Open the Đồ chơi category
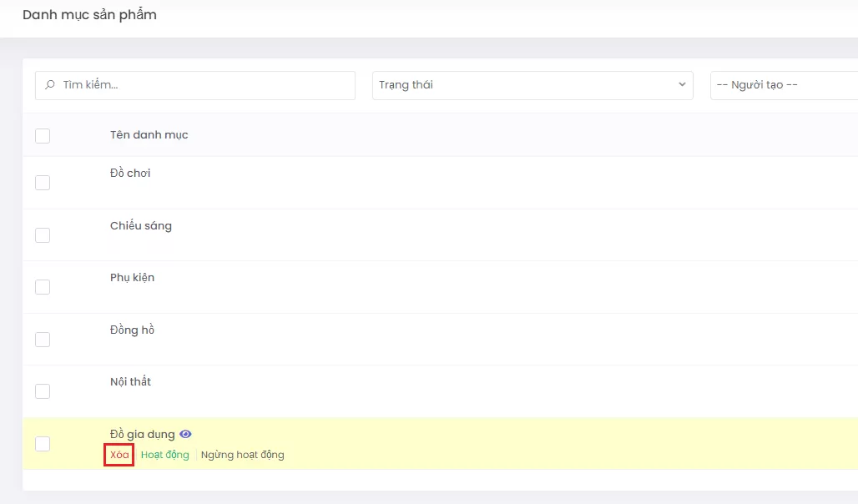 [x=130, y=174]
